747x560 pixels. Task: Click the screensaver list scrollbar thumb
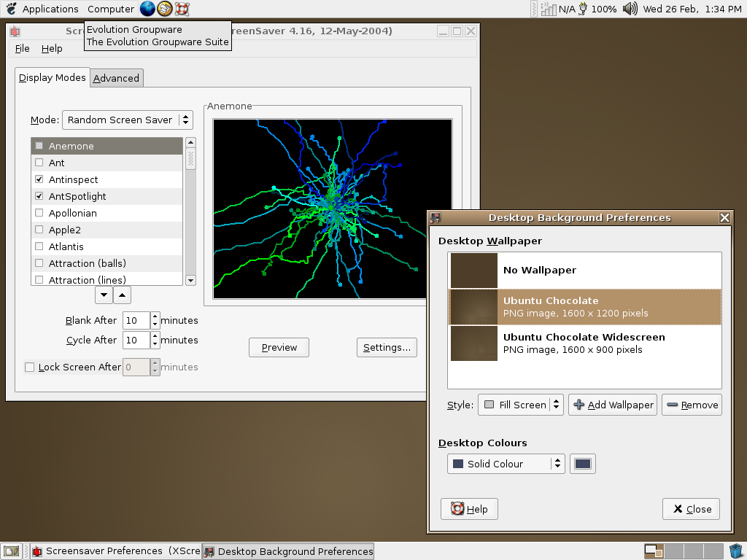tap(190, 158)
